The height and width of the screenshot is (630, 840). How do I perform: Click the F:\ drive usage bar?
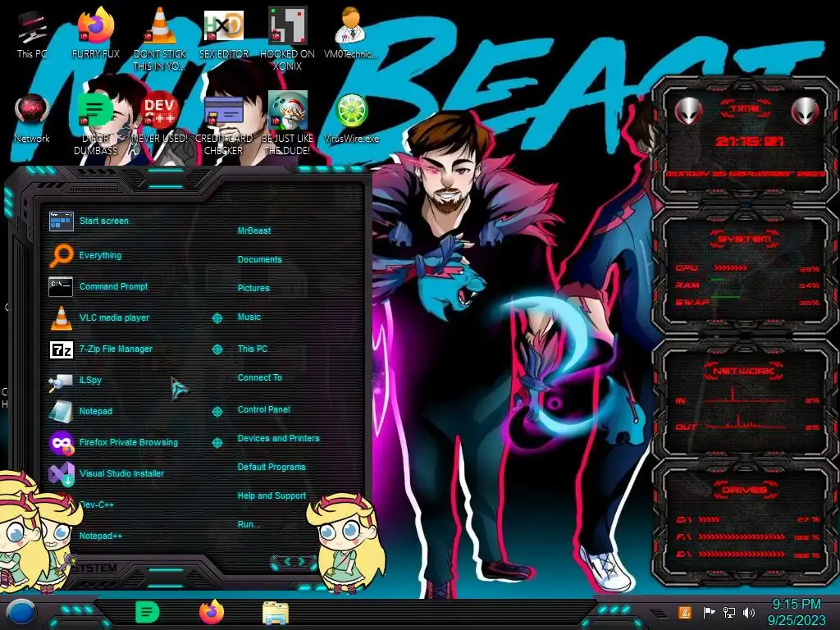[x=742, y=536]
